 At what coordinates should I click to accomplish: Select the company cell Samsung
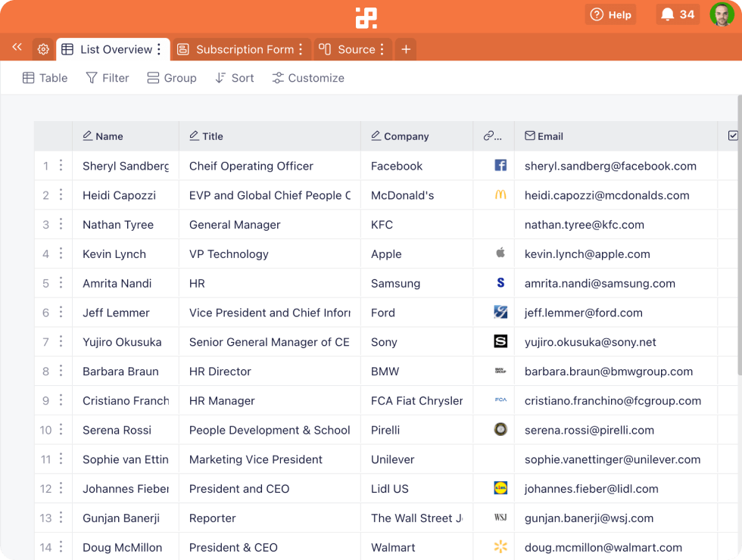click(417, 283)
